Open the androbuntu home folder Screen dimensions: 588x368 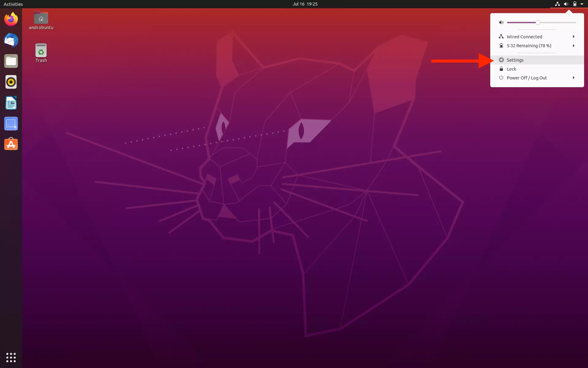click(41, 19)
